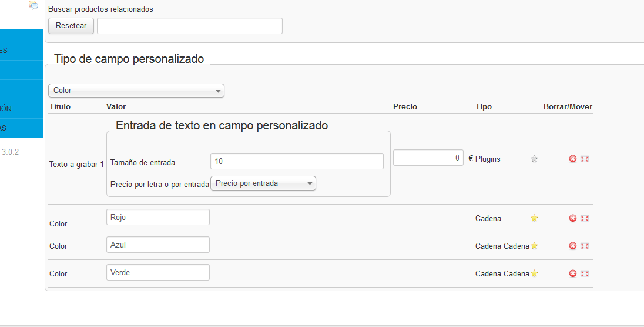This screenshot has width=644, height=327.
Task: Click the Plugins type label
Action: click(488, 159)
